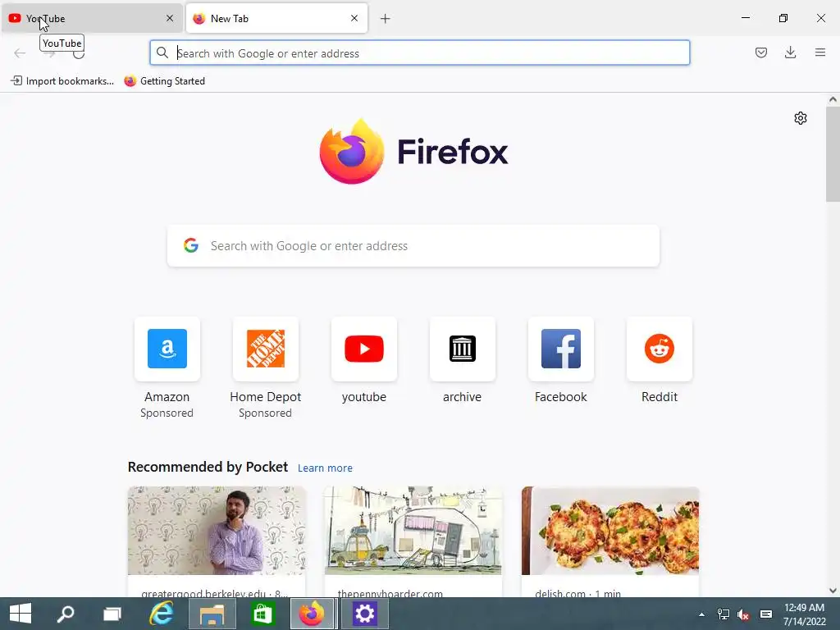The height and width of the screenshot is (630, 840).
Task: Restore down the Firefox window
Action: pyautogui.click(x=783, y=18)
